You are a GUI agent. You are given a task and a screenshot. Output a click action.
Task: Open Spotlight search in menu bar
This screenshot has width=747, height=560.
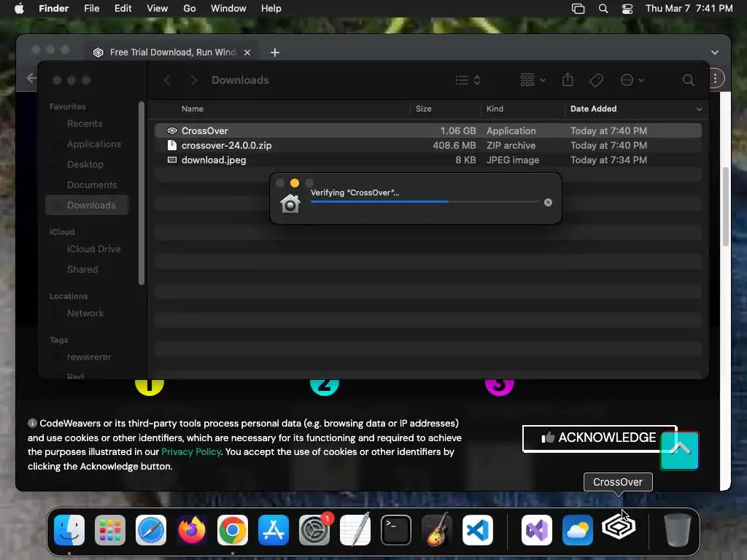click(603, 9)
